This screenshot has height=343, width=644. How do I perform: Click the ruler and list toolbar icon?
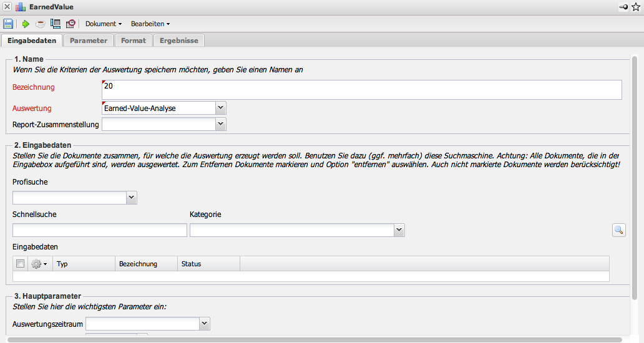(x=55, y=24)
